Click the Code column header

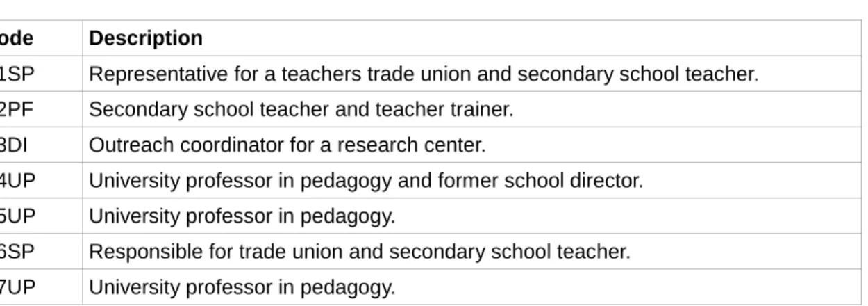(x=40, y=38)
